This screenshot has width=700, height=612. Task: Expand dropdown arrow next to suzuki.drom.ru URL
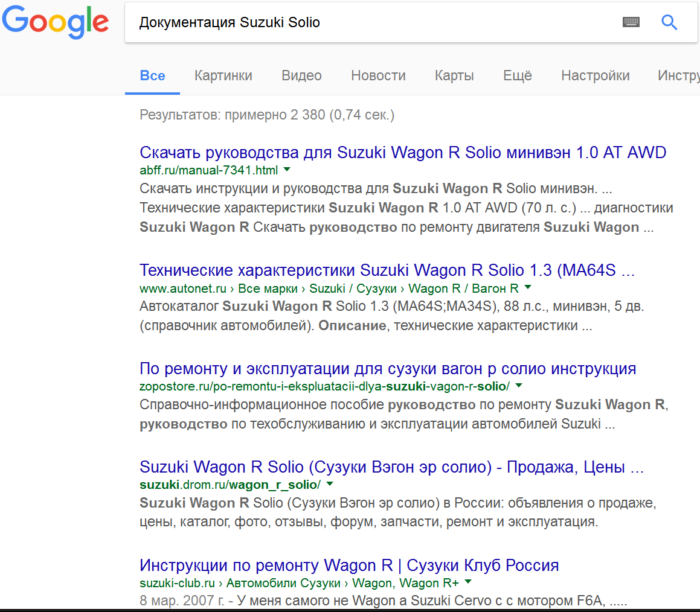[330, 484]
